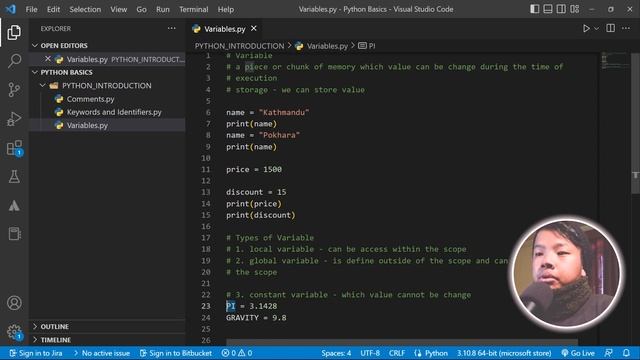Click the feedback icon in status bar
The image size is (640, 360).
(609, 353)
